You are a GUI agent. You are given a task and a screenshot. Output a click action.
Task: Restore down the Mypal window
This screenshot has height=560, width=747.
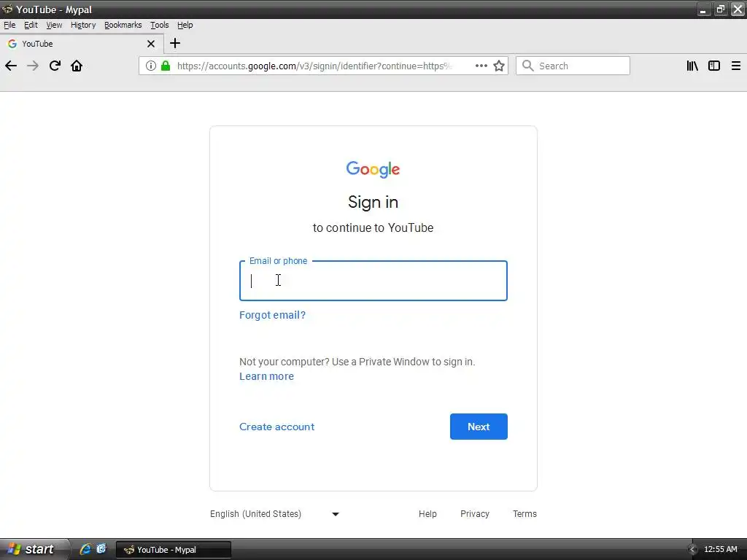pos(720,9)
